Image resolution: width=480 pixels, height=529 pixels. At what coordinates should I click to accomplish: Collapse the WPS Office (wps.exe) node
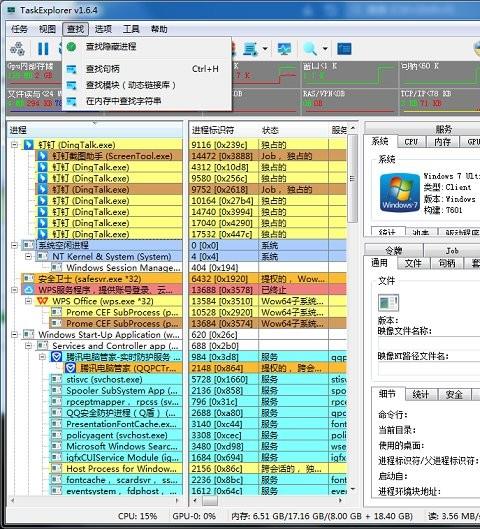tap(28, 301)
